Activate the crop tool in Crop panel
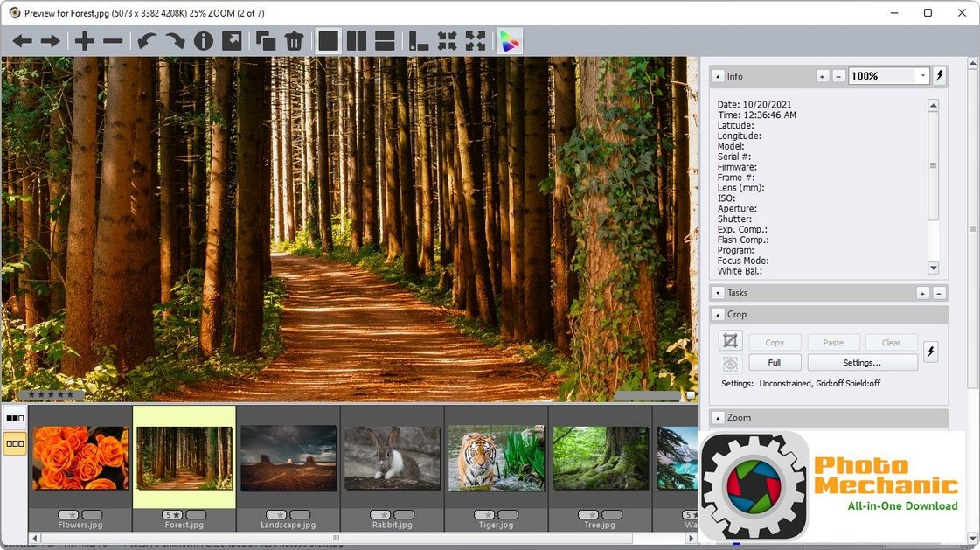Image resolution: width=980 pixels, height=550 pixels. click(x=731, y=340)
